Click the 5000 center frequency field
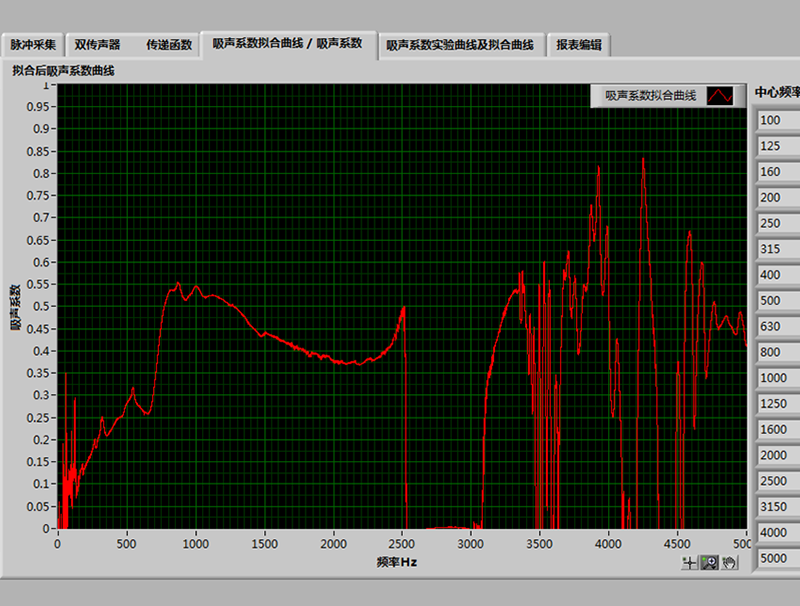800x606 pixels. pos(779,559)
